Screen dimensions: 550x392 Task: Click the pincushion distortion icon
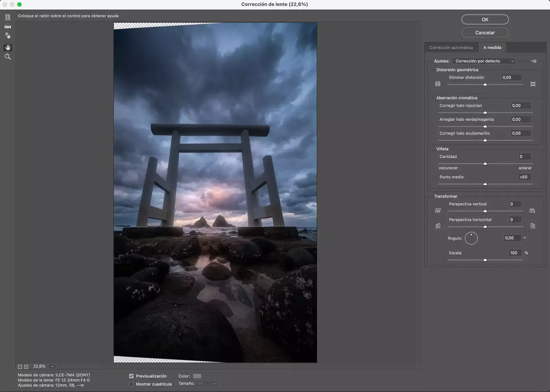(x=533, y=84)
